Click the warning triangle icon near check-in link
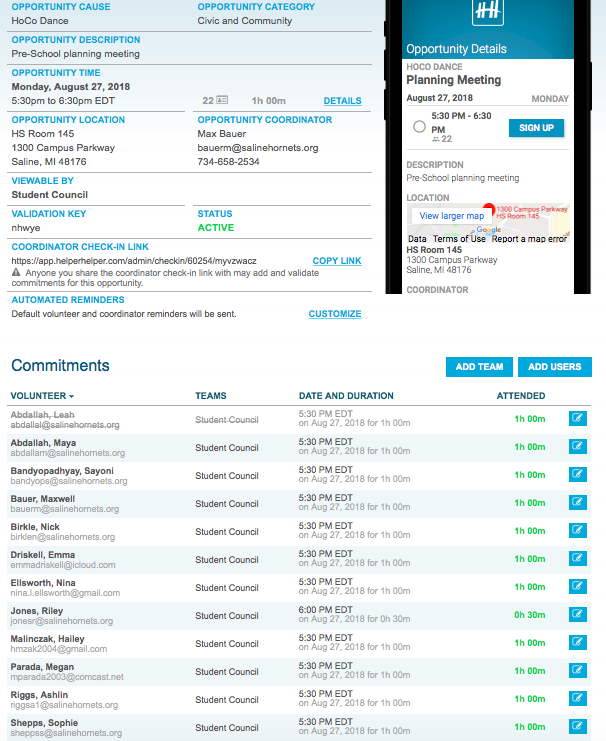Viewport: 606px width, 741px height. pyautogui.click(x=16, y=273)
